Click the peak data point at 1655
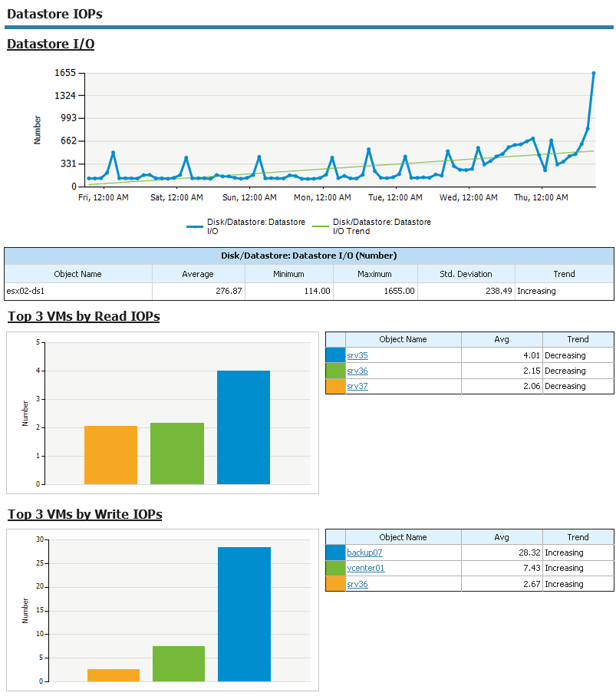Image resolution: width=616 pixels, height=696 pixels. 593,73
